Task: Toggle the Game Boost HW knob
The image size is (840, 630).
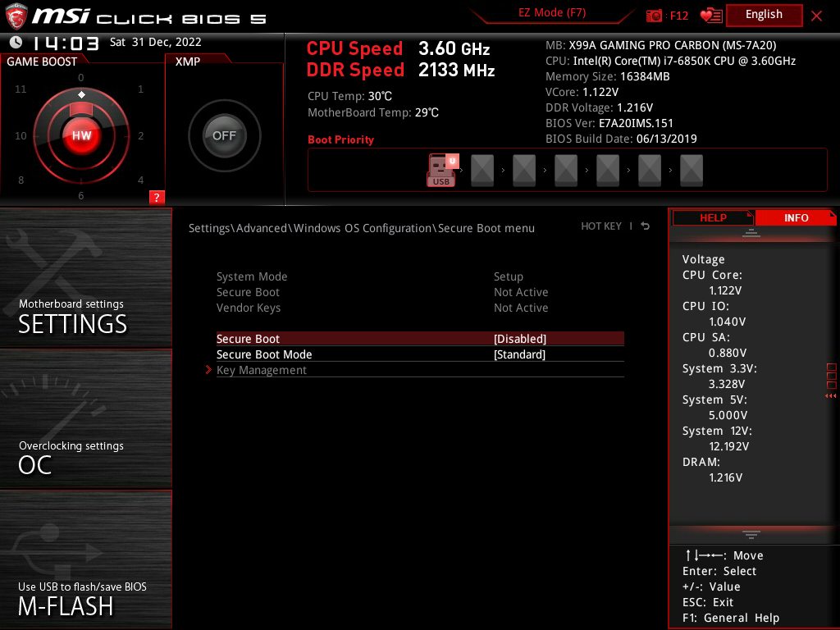Action: [81, 135]
